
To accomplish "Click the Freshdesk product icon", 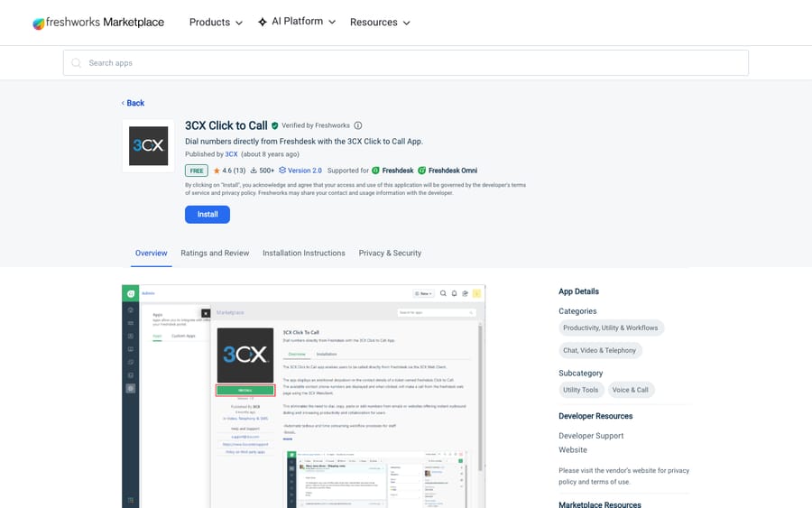I will [x=375, y=171].
